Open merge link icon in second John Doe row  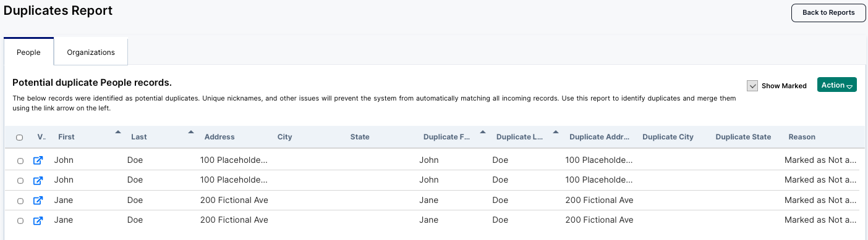[x=38, y=181]
